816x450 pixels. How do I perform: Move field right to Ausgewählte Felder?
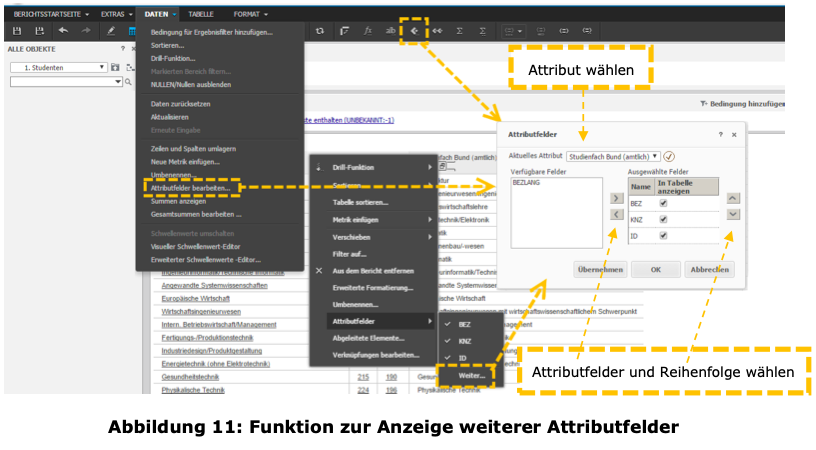click(616, 198)
